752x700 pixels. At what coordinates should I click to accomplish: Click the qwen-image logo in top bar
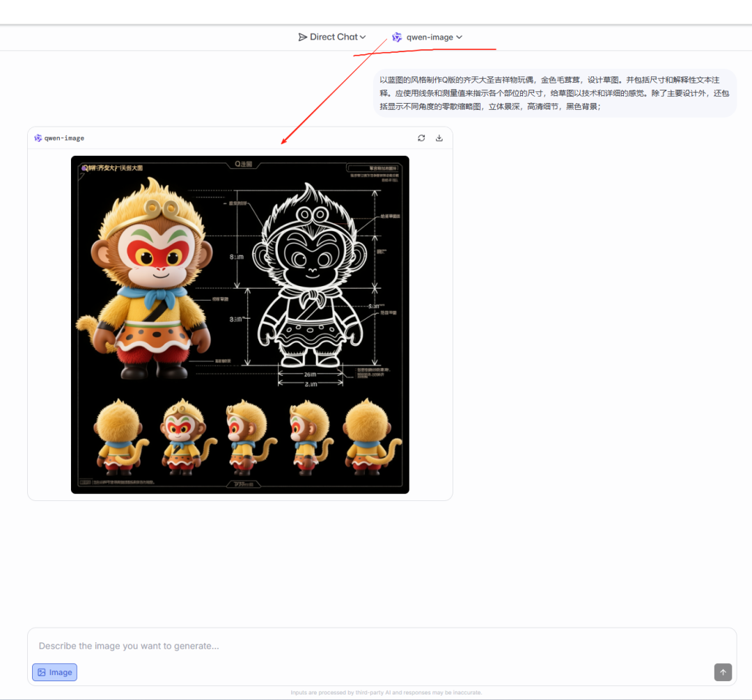pyautogui.click(x=397, y=37)
